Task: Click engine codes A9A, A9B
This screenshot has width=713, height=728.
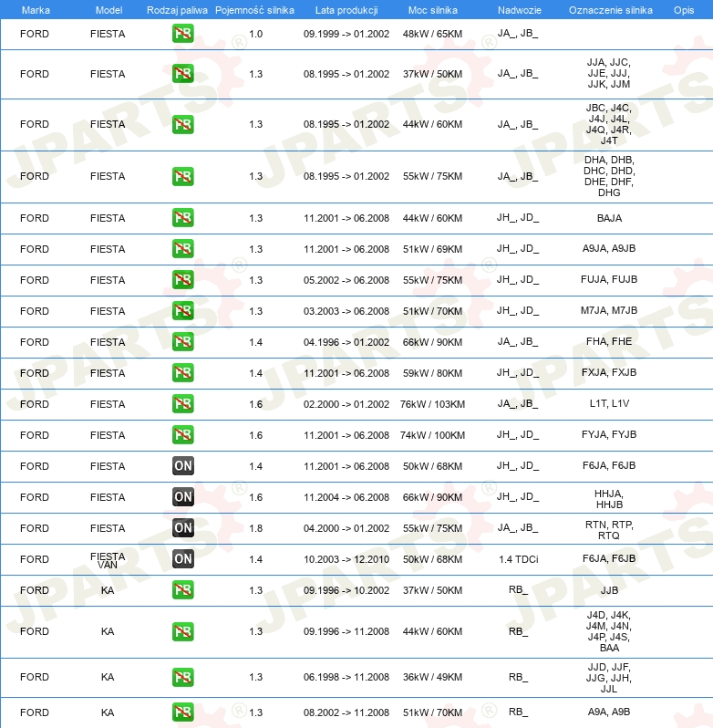Action: pyautogui.click(x=609, y=712)
